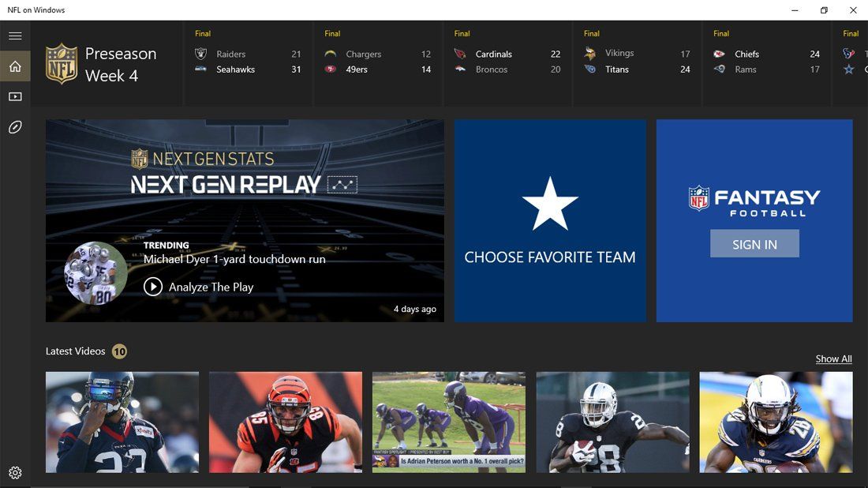Click the Seahawks team logo in the scoreboard
Viewport: 868px width, 488px height.
199,69
